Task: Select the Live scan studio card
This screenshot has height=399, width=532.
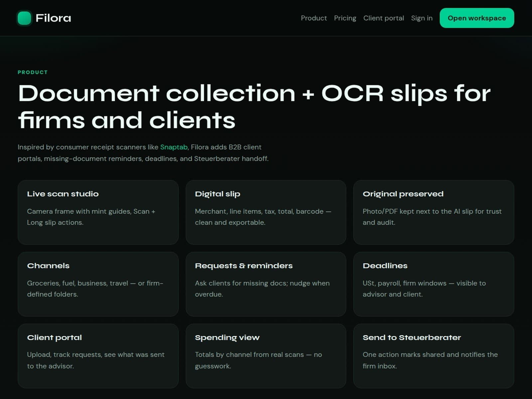Action: point(98,212)
